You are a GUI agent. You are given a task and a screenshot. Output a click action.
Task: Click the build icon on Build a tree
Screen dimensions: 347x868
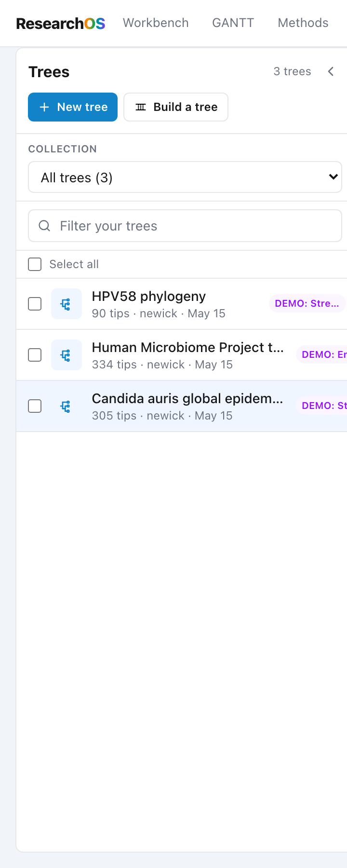[141, 107]
